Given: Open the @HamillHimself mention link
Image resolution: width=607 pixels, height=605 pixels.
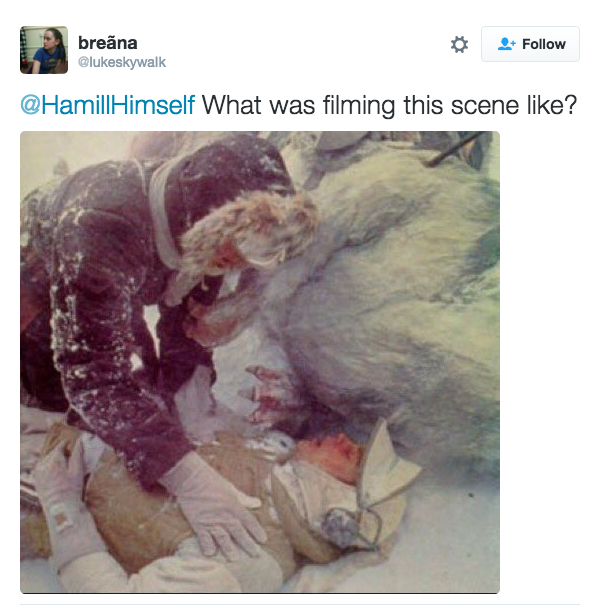Looking at the screenshot, I should [x=107, y=105].
